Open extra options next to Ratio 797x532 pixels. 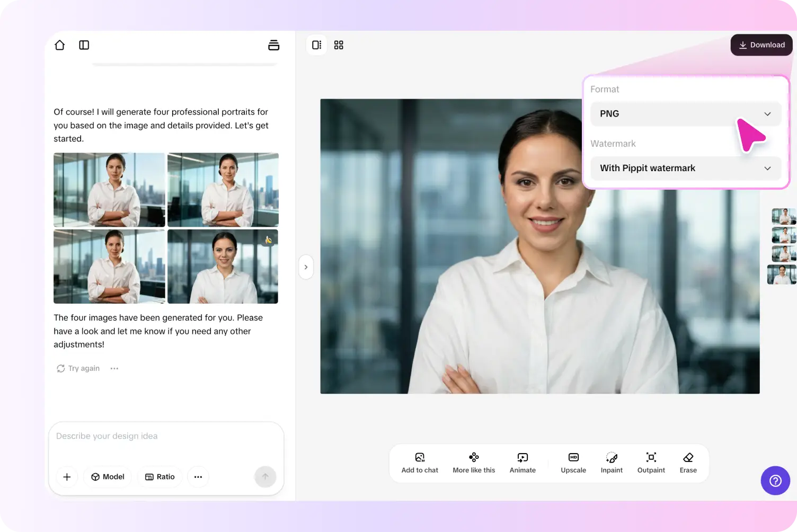click(198, 477)
